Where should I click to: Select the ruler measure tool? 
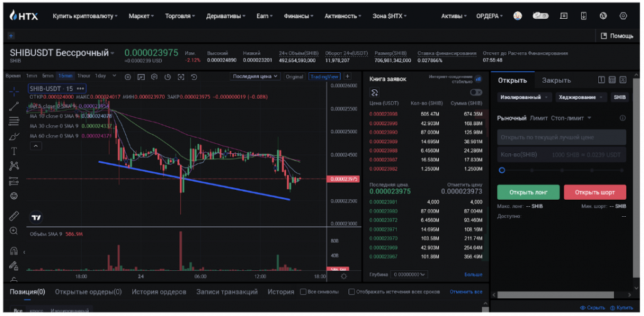(14, 216)
